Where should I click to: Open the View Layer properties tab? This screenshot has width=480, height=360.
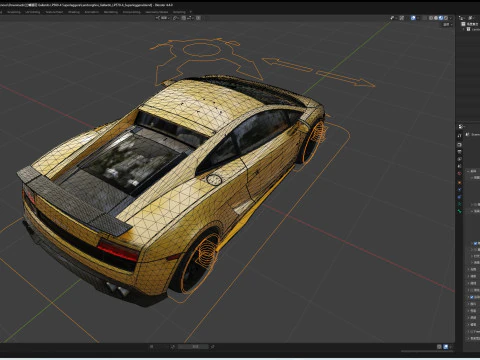point(460,159)
